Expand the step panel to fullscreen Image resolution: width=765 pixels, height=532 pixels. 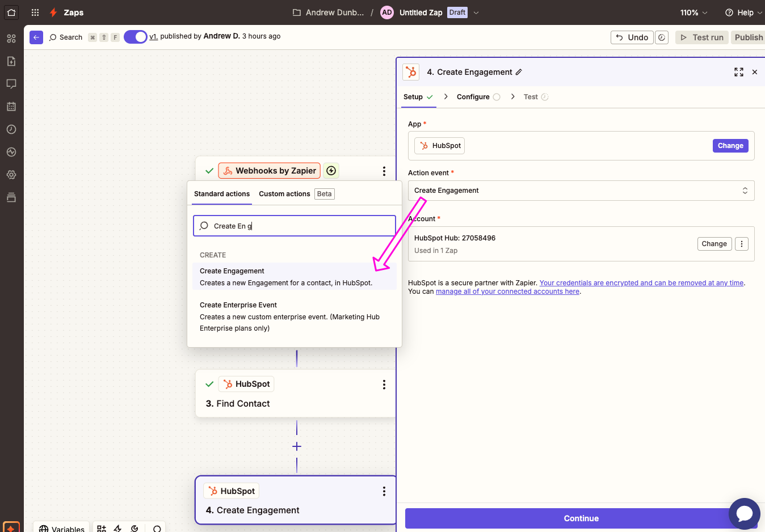point(738,72)
